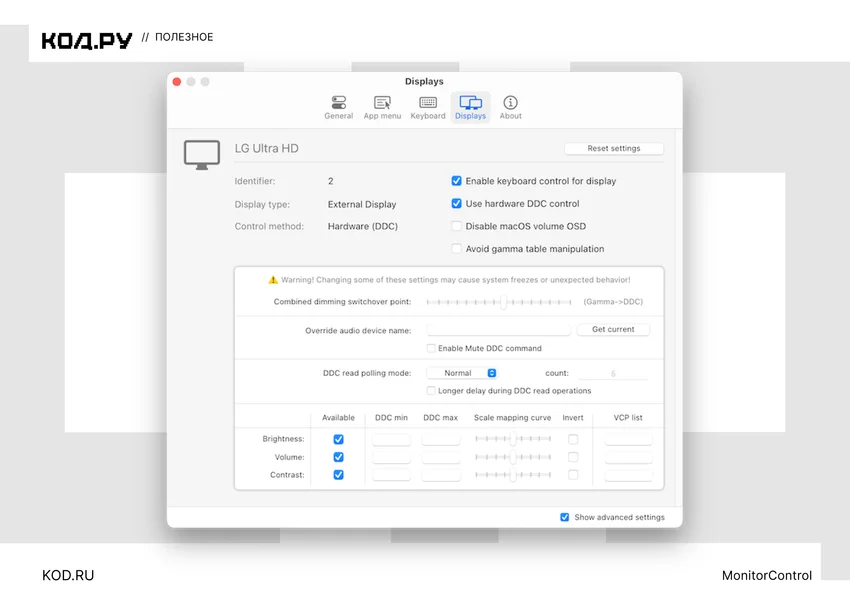
Task: Click the LG Ultra HD display name
Action: click(x=266, y=149)
